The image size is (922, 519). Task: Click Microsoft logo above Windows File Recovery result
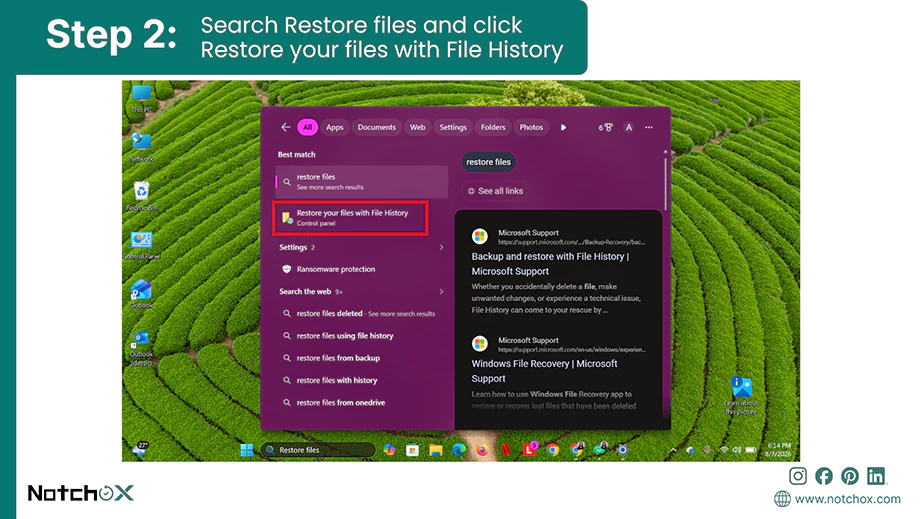480,343
